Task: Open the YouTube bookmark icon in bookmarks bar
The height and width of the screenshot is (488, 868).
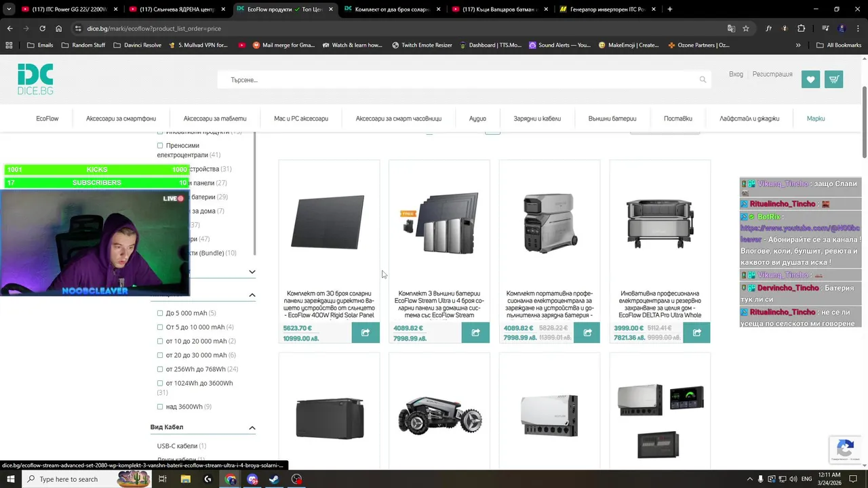Action: (x=242, y=45)
